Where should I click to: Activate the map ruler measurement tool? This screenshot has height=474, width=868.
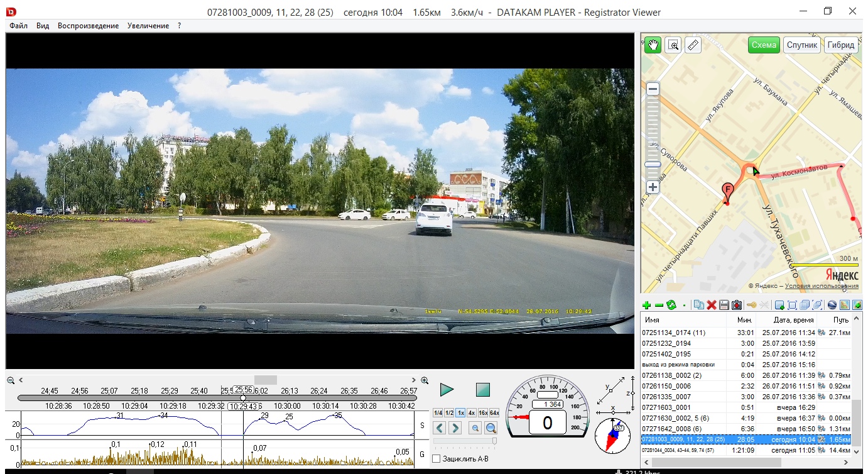pyautogui.click(x=693, y=45)
